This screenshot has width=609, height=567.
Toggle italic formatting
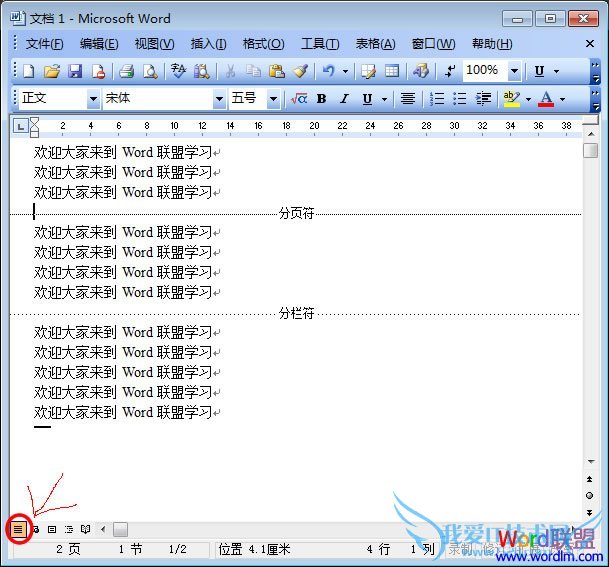pyautogui.click(x=344, y=99)
